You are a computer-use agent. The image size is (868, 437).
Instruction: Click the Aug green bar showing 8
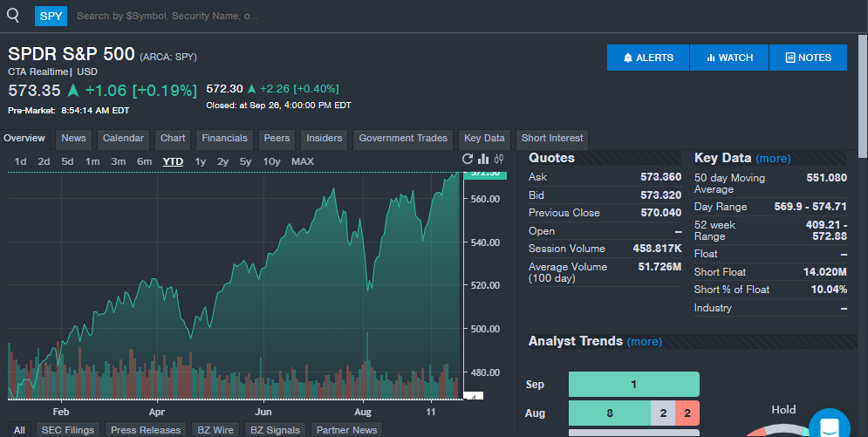610,413
